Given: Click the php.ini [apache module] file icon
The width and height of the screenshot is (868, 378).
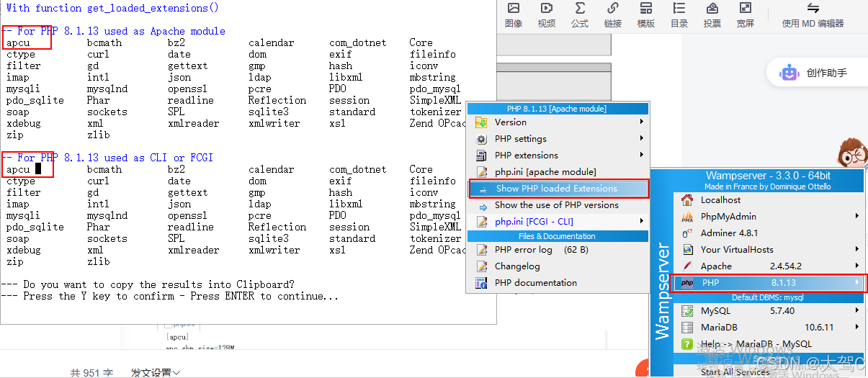Looking at the screenshot, I should tap(482, 172).
